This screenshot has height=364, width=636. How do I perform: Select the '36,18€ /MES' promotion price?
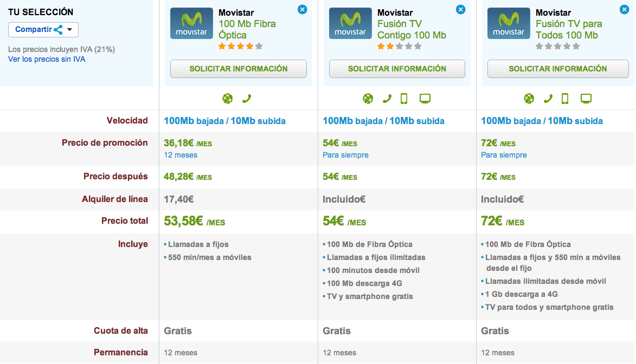[x=188, y=143]
